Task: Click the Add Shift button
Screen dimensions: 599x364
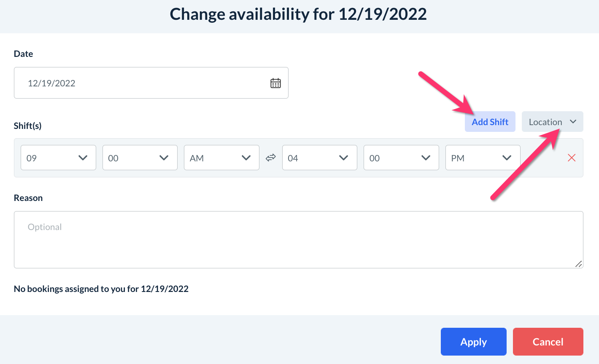Action: [490, 122]
